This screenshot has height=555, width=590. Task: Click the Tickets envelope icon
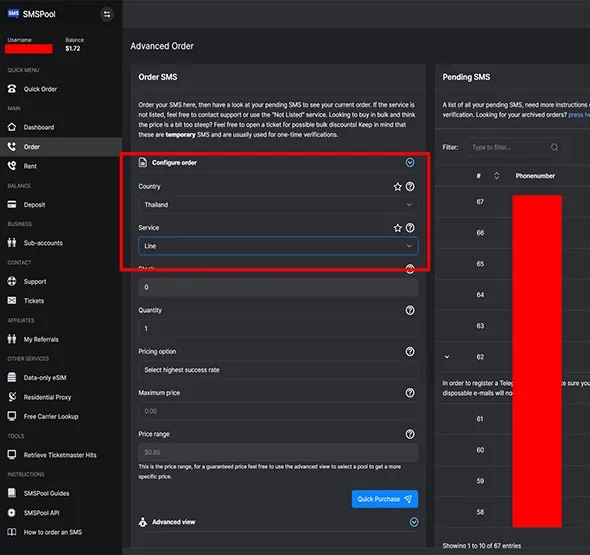(x=12, y=300)
